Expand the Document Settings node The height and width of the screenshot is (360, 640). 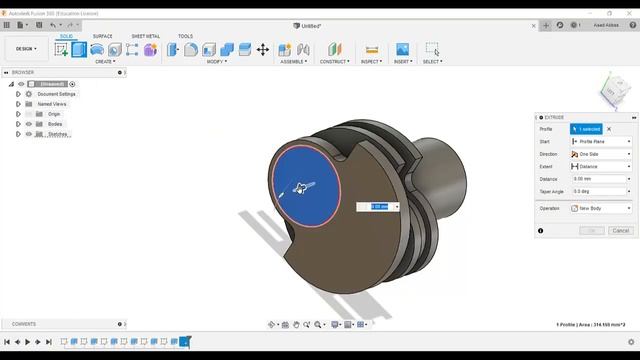(18, 94)
